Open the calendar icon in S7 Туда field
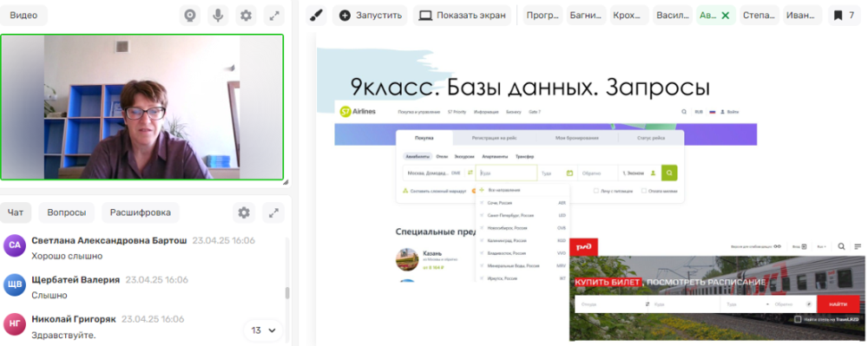The width and height of the screenshot is (868, 346). click(x=569, y=173)
